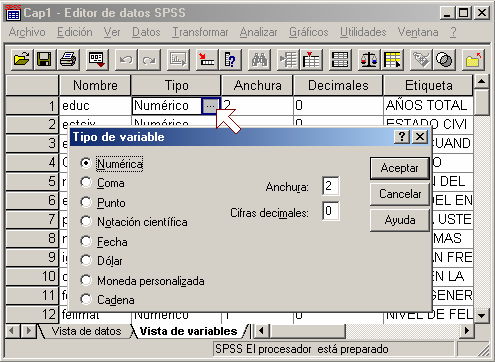This screenshot has width=495, height=362.
Task: Open the Edición menu
Action: [x=75, y=32]
